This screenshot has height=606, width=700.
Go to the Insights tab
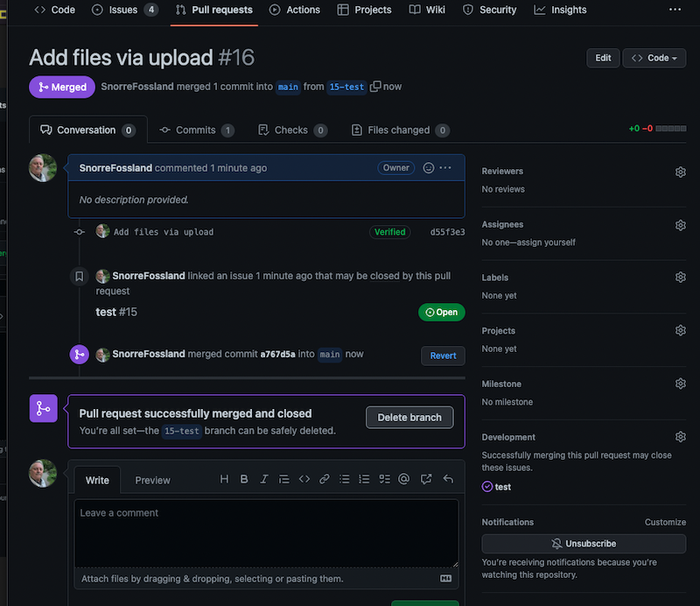click(560, 10)
